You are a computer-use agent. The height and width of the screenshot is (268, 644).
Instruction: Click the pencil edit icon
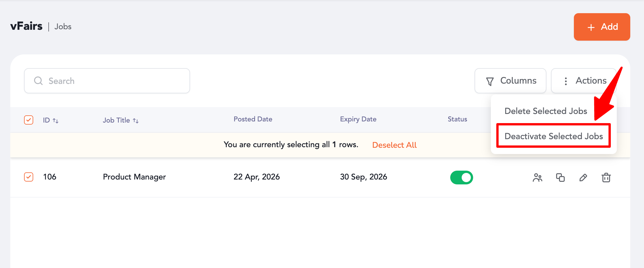(x=583, y=178)
